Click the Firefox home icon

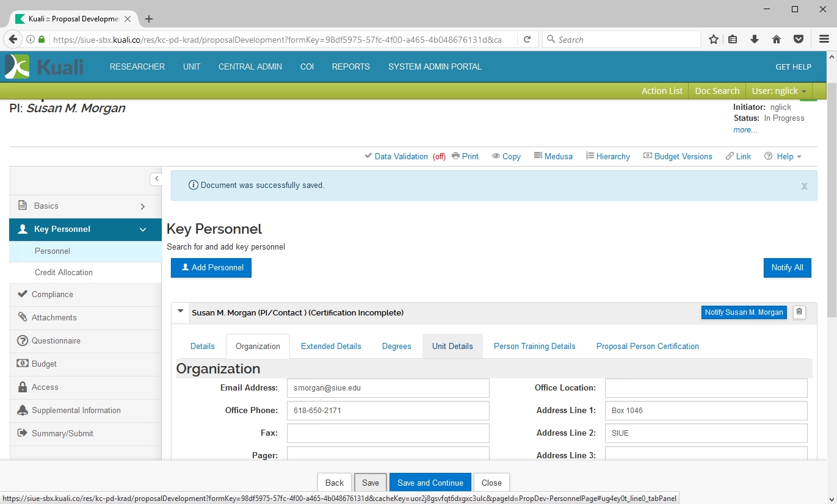click(777, 40)
